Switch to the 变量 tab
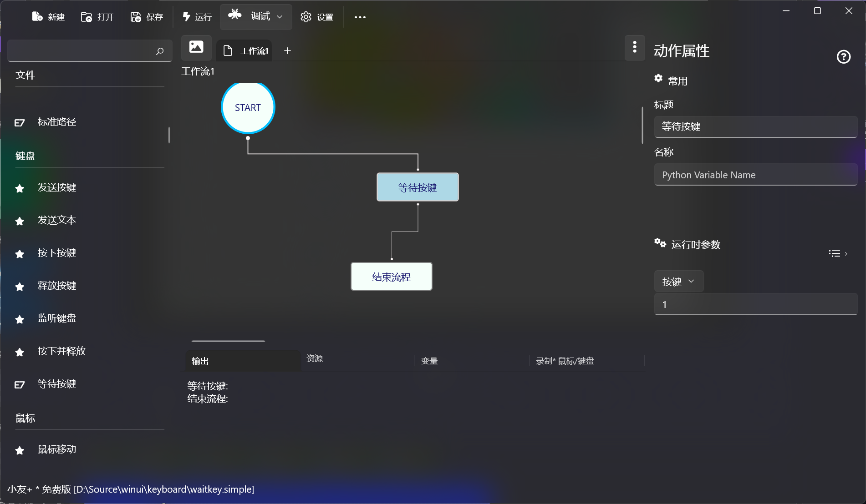Screen dimensions: 866x504 (x=429, y=361)
